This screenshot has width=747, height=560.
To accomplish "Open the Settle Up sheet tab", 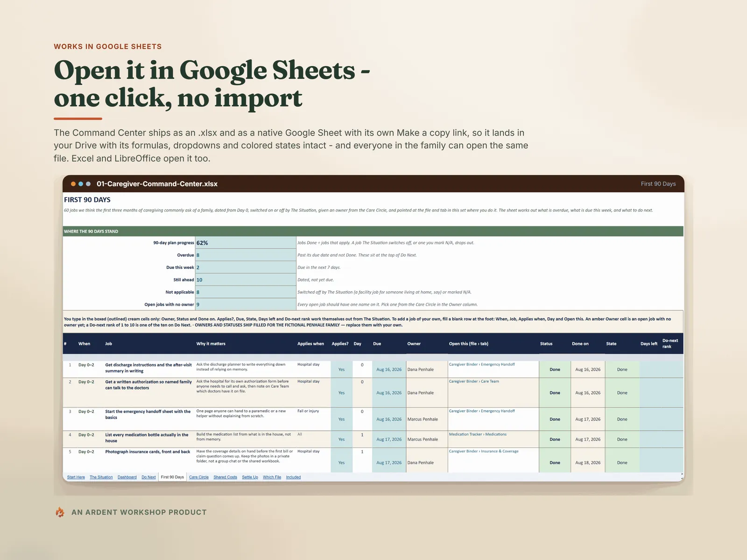I will (250, 477).
